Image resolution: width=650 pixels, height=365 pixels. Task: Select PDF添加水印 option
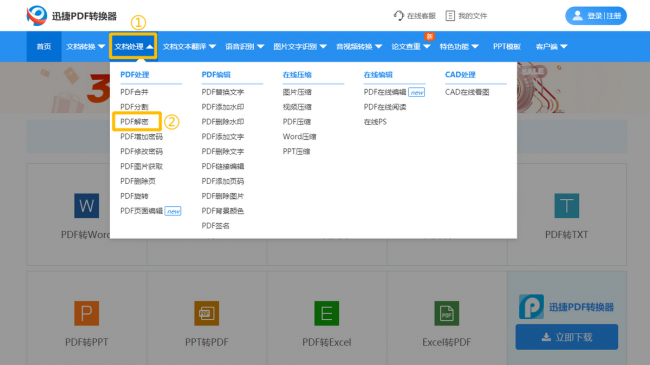point(223,107)
